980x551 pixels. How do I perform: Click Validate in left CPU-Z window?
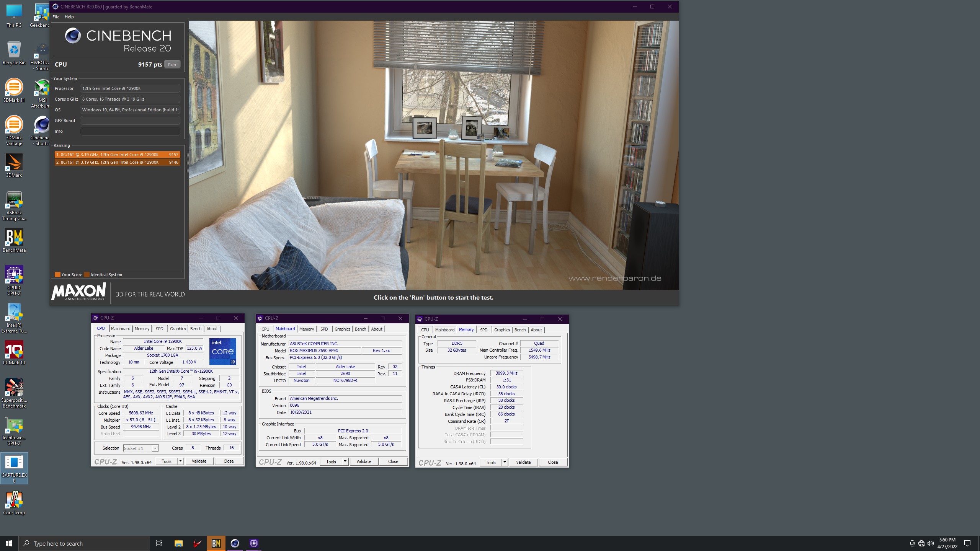click(199, 461)
